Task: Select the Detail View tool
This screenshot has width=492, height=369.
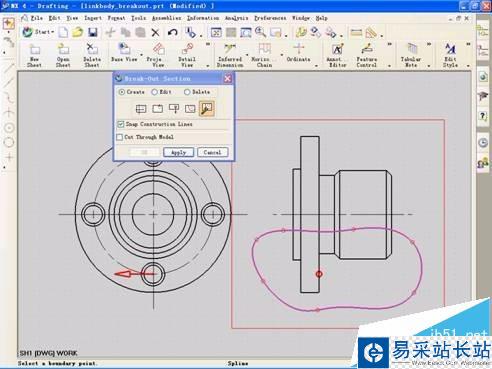Action: (x=187, y=55)
